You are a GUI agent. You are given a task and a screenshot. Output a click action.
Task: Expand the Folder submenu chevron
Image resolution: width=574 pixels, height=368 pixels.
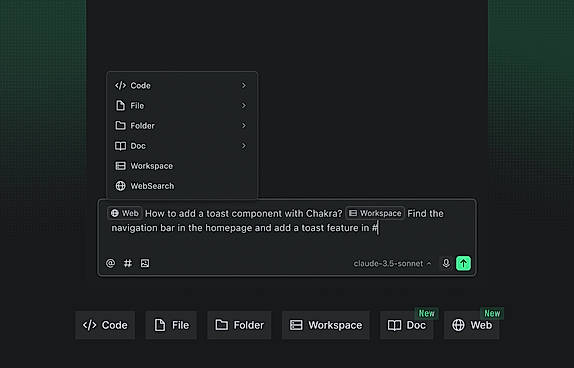pos(244,126)
